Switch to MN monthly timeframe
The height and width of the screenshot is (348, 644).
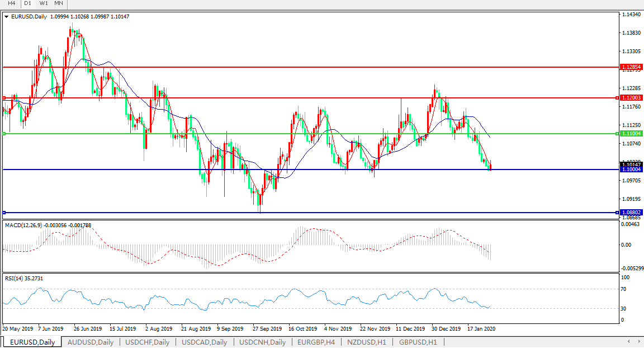(58, 3)
